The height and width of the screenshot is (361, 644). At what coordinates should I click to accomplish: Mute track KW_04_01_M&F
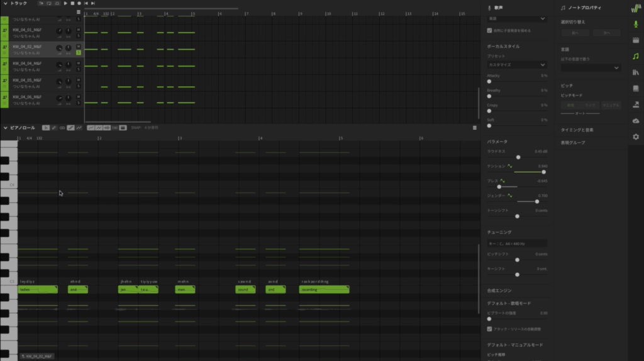coord(79,29)
